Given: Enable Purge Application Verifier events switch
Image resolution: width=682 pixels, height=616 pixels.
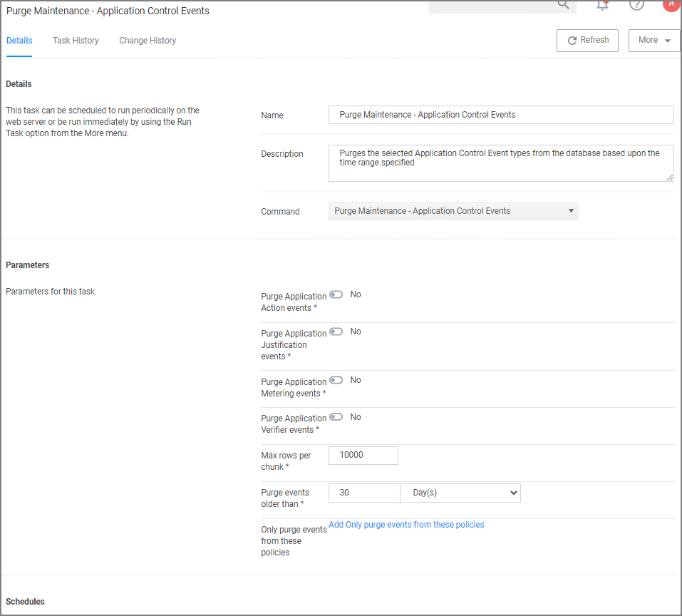Looking at the screenshot, I should click(336, 417).
